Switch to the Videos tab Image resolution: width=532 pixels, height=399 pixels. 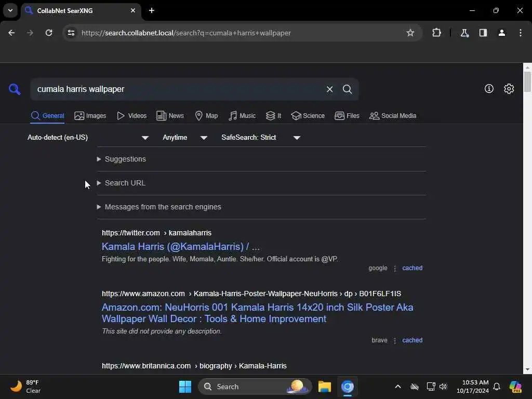(131, 116)
